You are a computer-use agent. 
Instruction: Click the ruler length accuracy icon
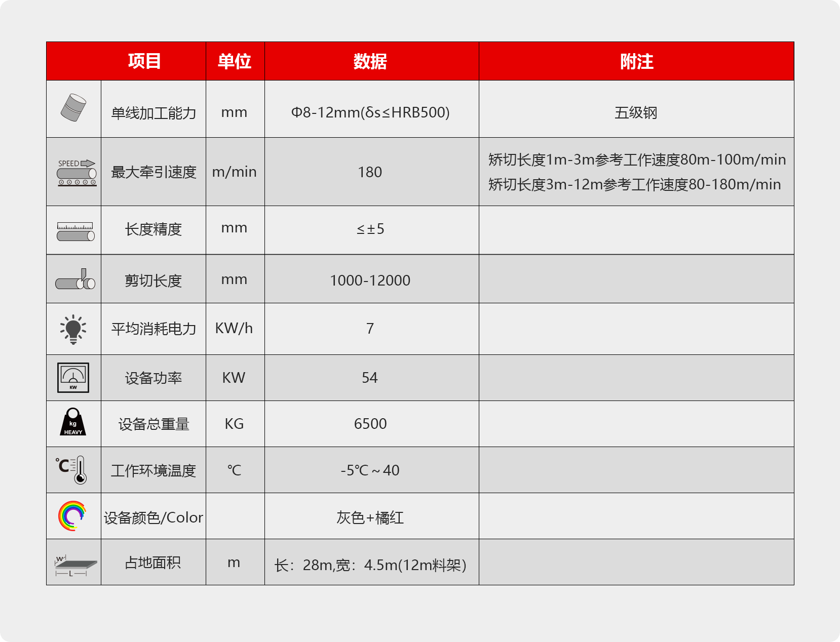click(x=75, y=231)
